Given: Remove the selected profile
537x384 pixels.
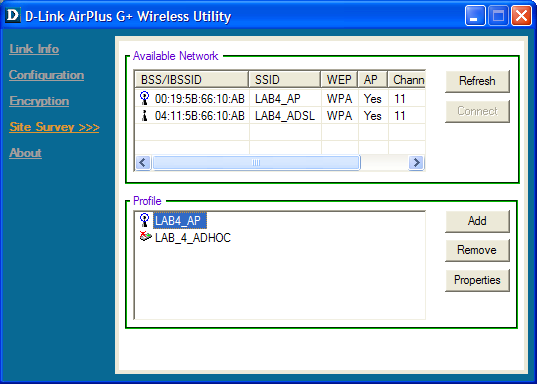Looking at the screenshot, I should point(477,250).
